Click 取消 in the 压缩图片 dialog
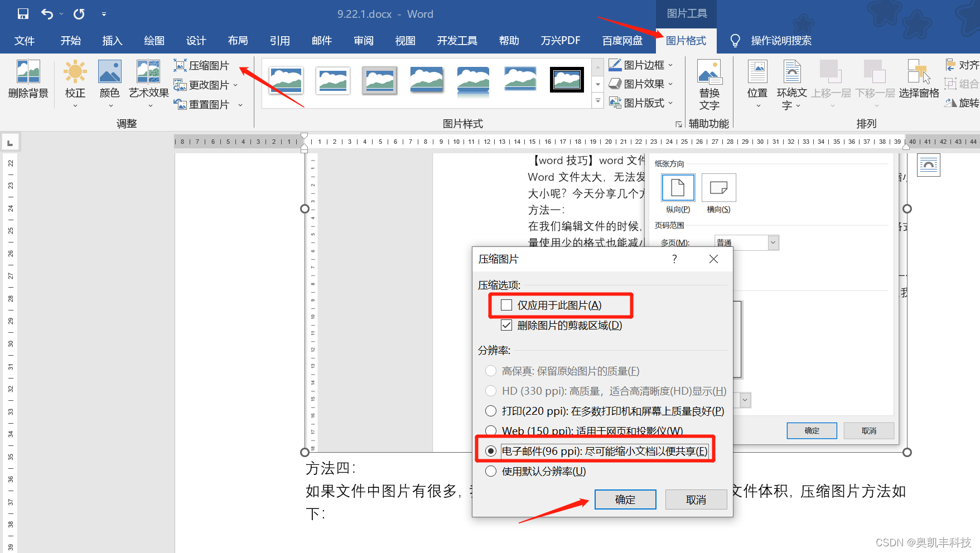 click(x=696, y=499)
